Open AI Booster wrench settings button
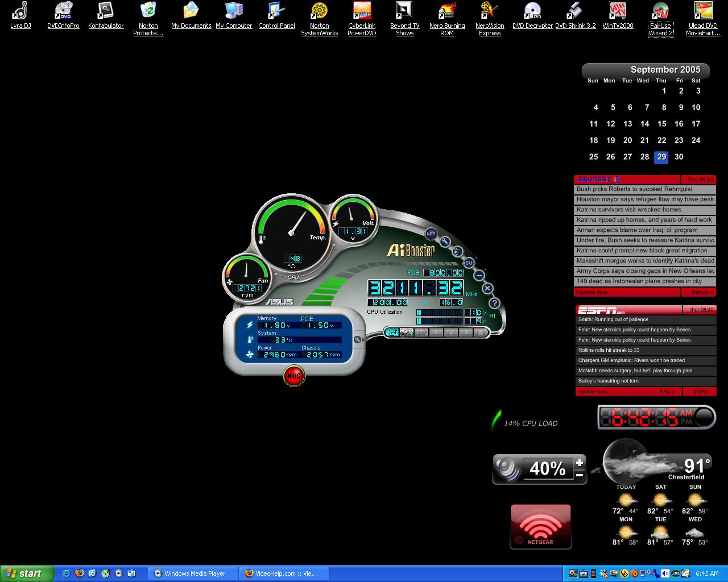This screenshot has width=728, height=582. click(444, 242)
